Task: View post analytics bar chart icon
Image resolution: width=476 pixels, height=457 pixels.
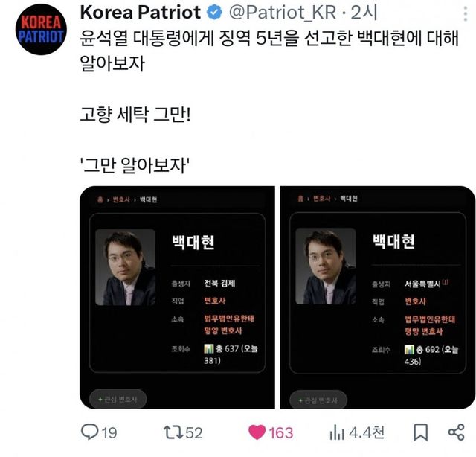Action: point(337,432)
